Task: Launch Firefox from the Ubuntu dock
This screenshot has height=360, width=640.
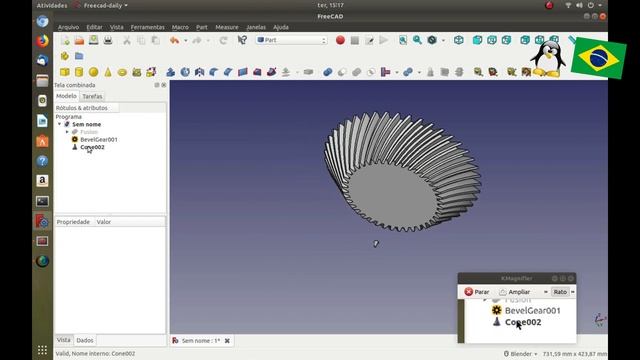Action: (x=42, y=41)
